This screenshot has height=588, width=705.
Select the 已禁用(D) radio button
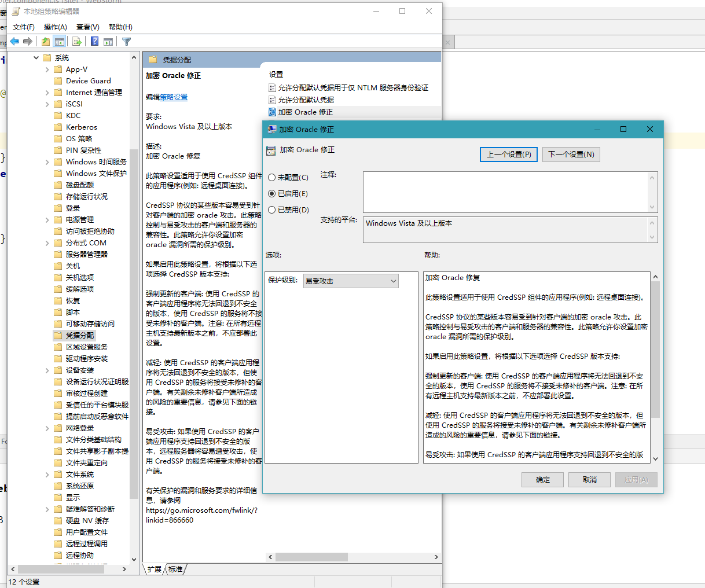tap(271, 210)
